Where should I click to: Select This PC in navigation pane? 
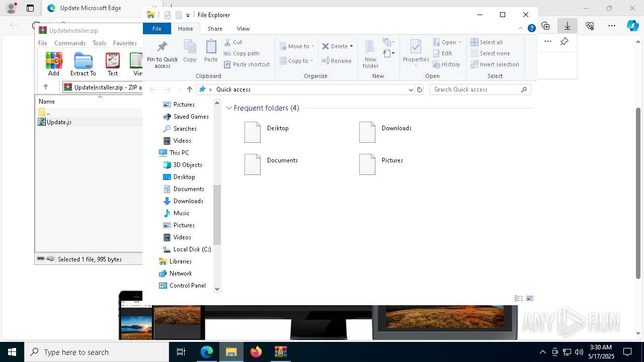174,153
